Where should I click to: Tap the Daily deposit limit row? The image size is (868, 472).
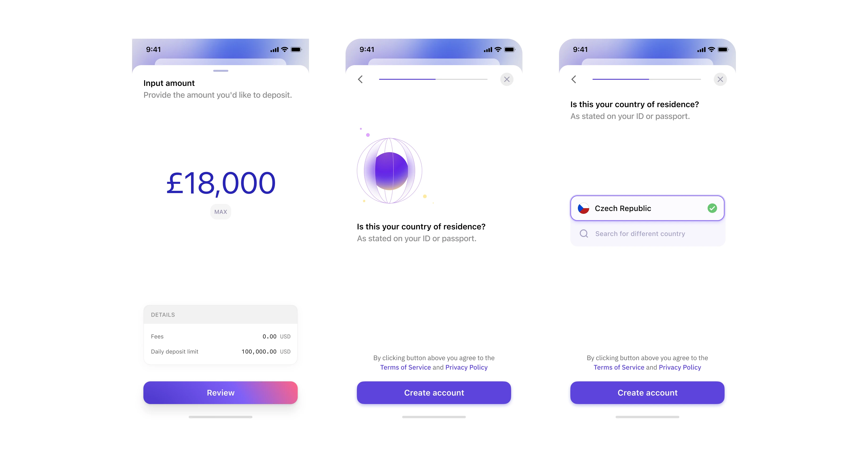(x=220, y=351)
